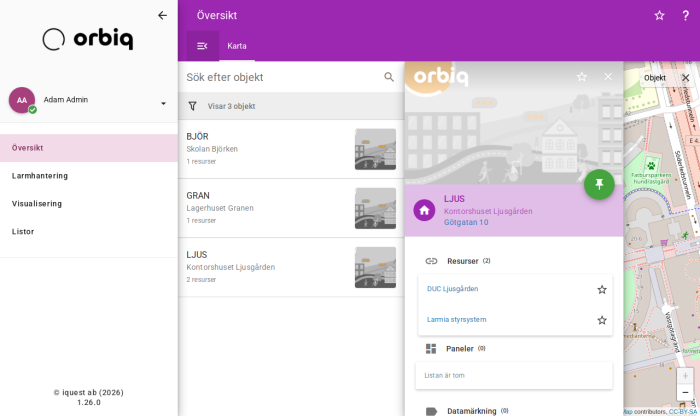Click Listan är tom text

[x=444, y=375]
